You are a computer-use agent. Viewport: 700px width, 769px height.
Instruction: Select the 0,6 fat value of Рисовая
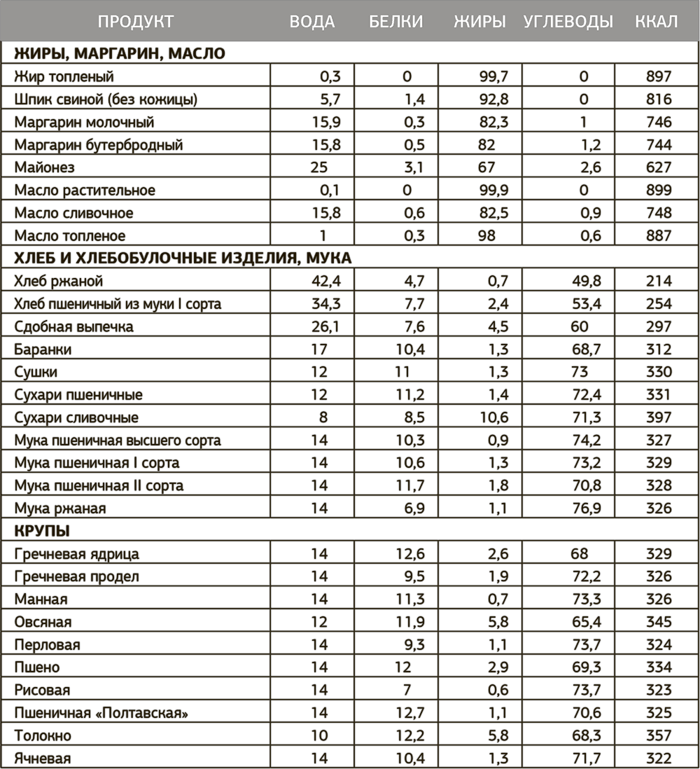coord(498,690)
